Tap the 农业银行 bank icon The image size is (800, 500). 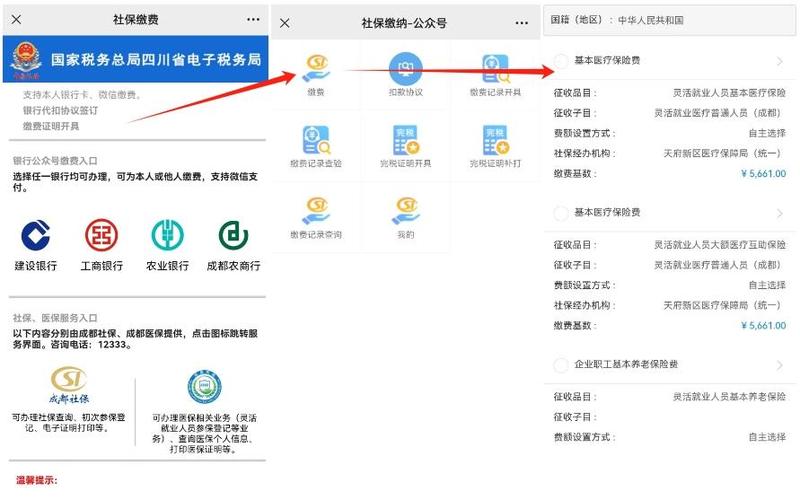click(x=167, y=235)
